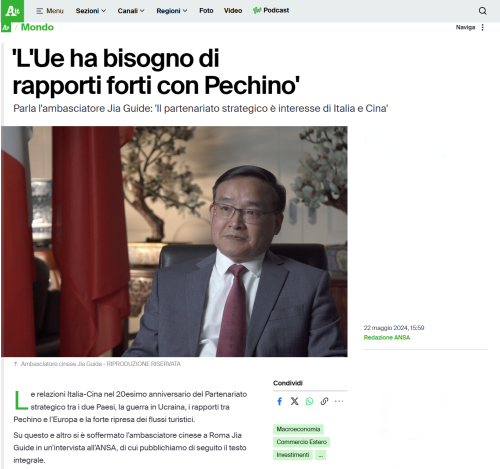Copy article link icon
Screen dimensions: 500x469
point(324,401)
